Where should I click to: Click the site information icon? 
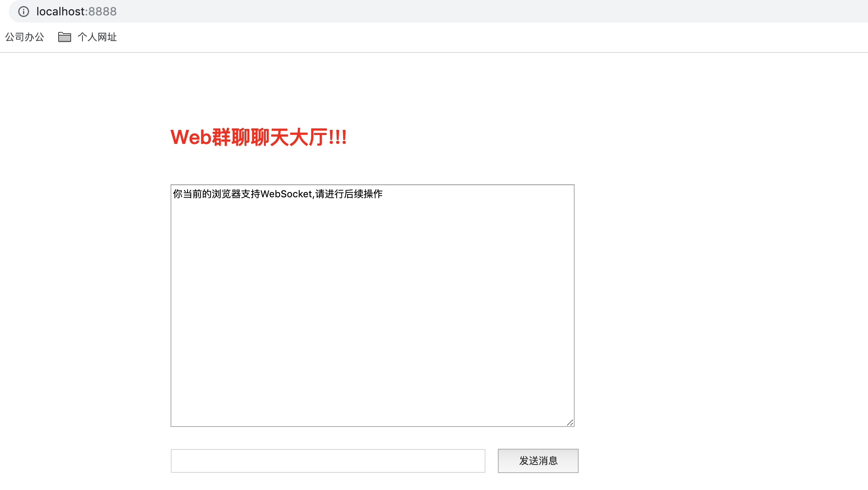(24, 11)
